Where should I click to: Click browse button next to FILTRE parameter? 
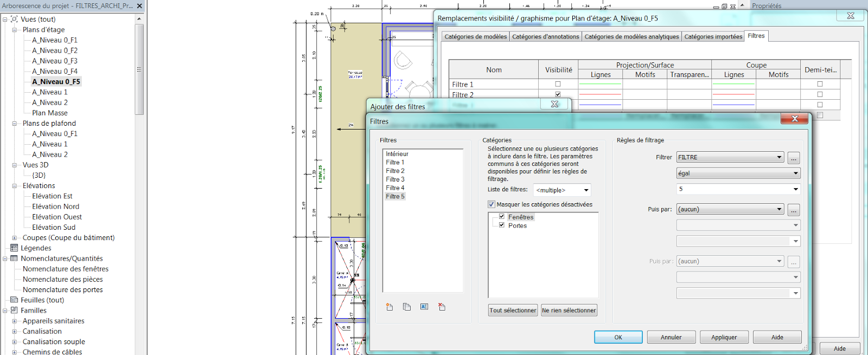[x=794, y=158]
